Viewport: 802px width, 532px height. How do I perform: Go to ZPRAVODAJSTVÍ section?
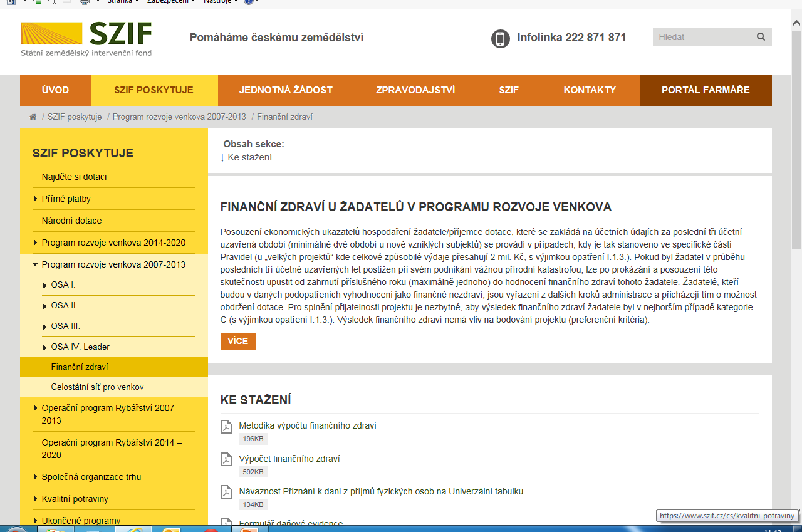click(415, 90)
